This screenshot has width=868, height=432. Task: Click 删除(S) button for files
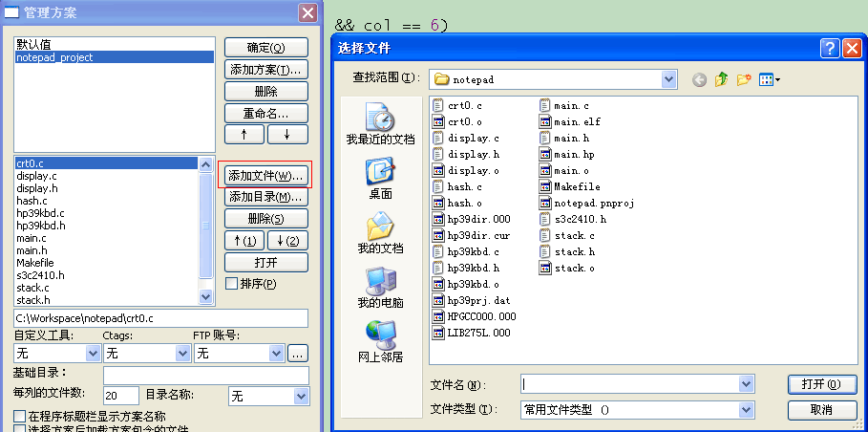click(266, 218)
